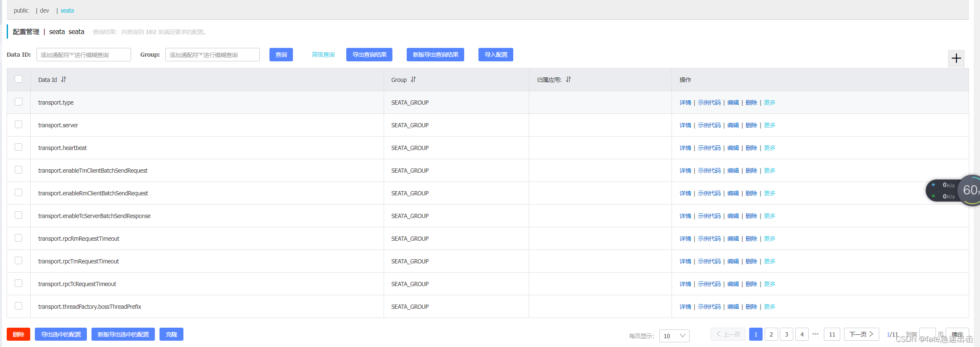Open 示例代码 for transport.server
The image size is (980, 347).
pos(709,125)
